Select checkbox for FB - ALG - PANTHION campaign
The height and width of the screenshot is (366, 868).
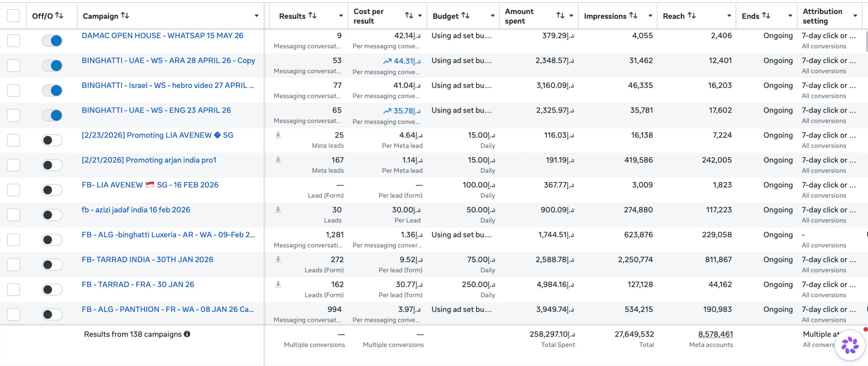click(x=13, y=314)
